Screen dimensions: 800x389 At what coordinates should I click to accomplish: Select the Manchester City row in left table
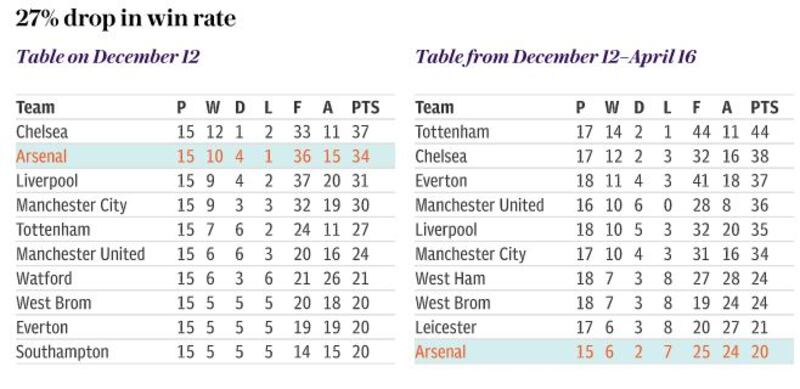205,205
